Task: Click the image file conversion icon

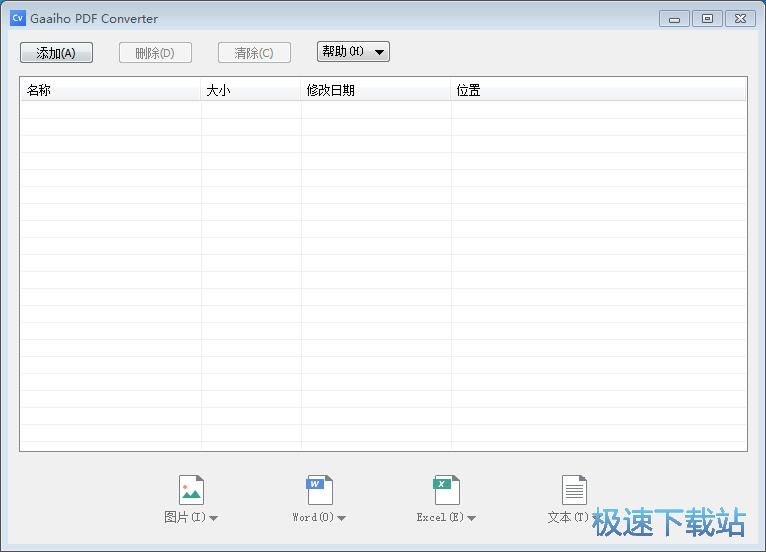Action: pyautogui.click(x=191, y=489)
